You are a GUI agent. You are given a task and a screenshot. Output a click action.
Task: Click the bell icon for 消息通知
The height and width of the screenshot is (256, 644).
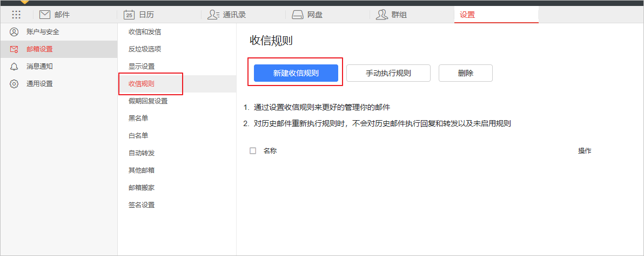[x=15, y=67]
